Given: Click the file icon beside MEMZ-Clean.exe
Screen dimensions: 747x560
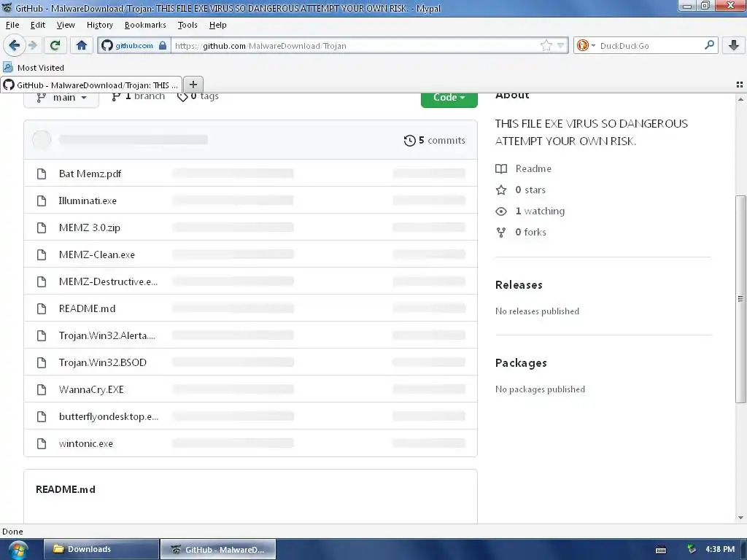Looking at the screenshot, I should pos(42,254).
